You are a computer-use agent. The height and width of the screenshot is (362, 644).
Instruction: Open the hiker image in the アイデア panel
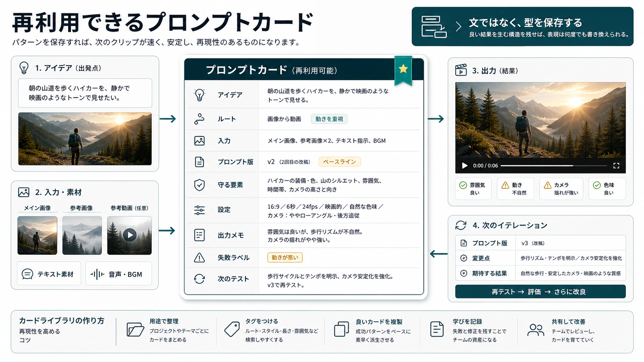coord(85,139)
